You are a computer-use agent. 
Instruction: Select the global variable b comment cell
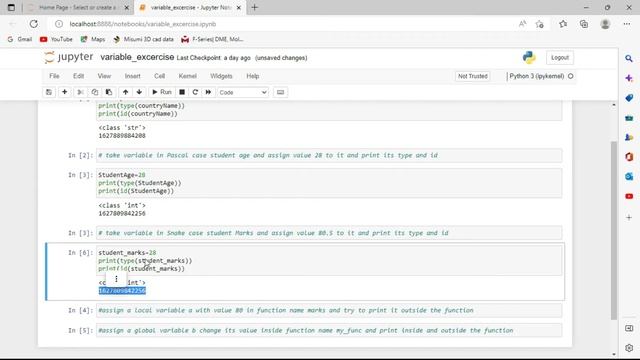[329, 330]
